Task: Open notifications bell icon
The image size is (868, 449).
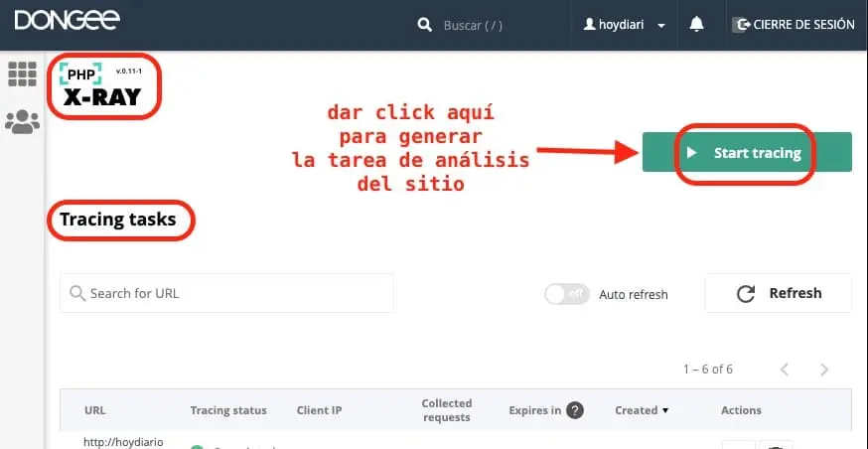Action: tap(696, 25)
